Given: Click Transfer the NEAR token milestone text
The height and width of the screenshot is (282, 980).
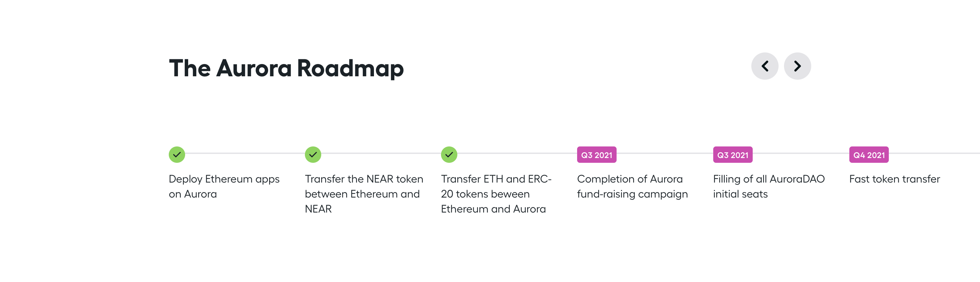Looking at the screenshot, I should pyautogui.click(x=363, y=194).
